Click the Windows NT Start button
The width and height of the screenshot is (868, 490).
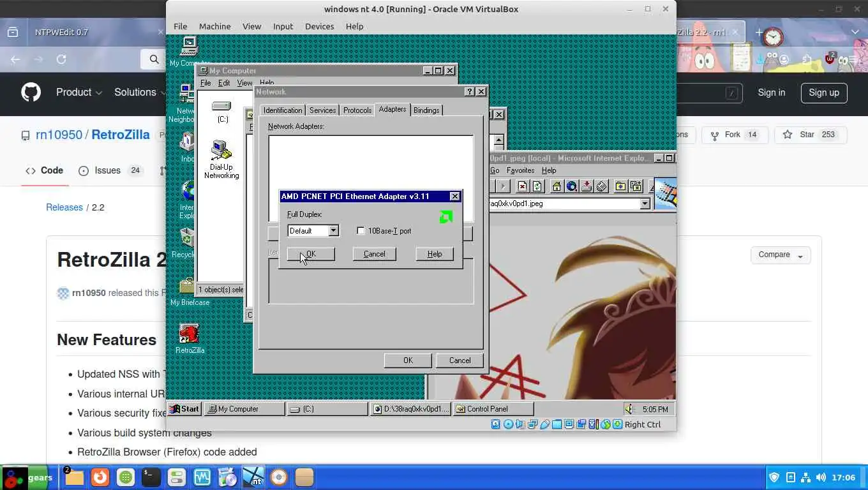click(184, 409)
